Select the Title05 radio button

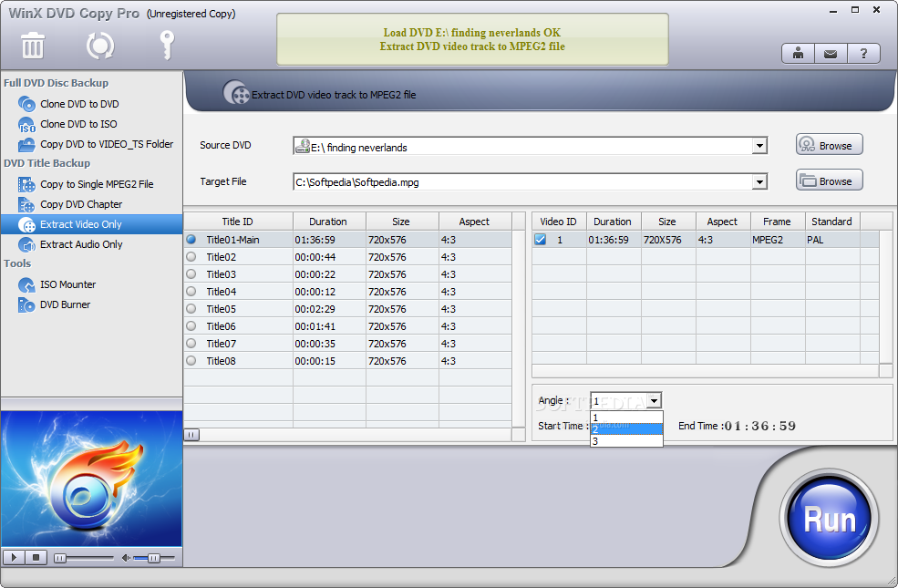point(191,309)
